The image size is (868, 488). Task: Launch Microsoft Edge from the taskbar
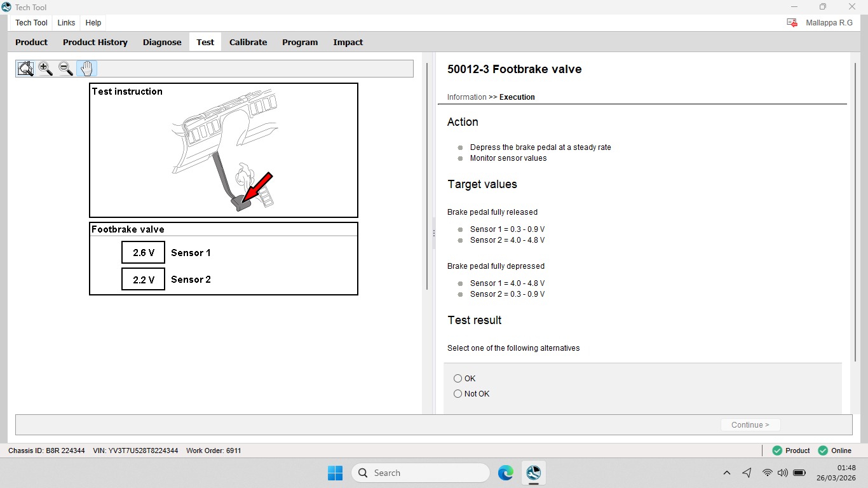pos(506,473)
